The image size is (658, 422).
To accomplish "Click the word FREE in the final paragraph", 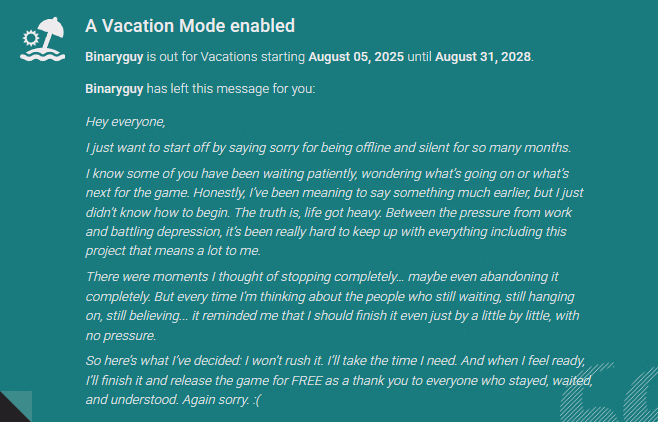I will click(307, 380).
